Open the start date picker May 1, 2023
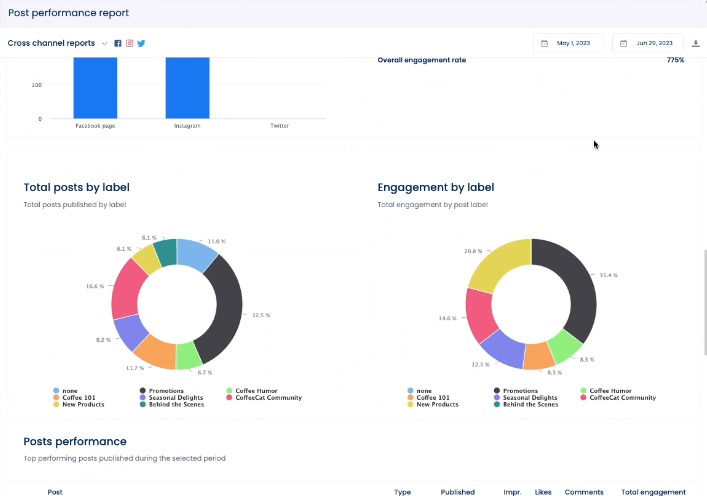 coord(569,44)
